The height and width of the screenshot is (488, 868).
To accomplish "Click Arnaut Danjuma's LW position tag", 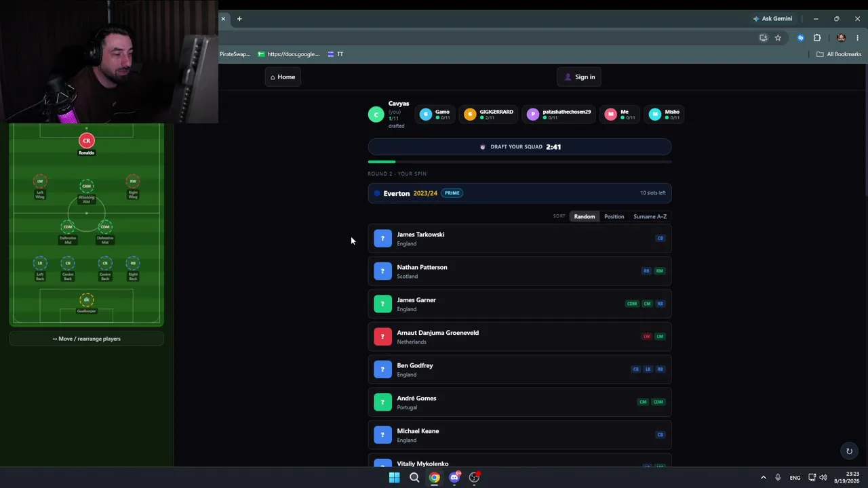I will 646,336.
